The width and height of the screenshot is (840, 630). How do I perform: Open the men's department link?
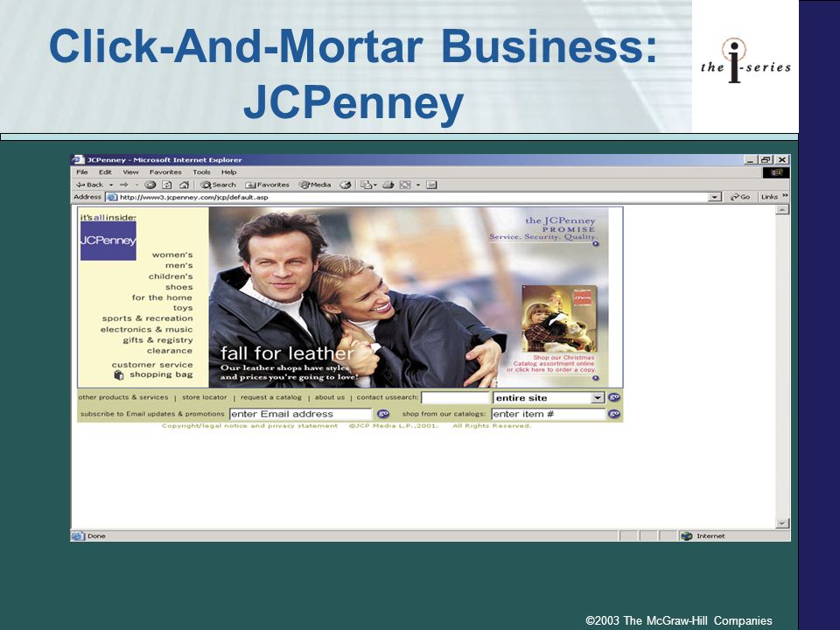[x=178, y=266]
